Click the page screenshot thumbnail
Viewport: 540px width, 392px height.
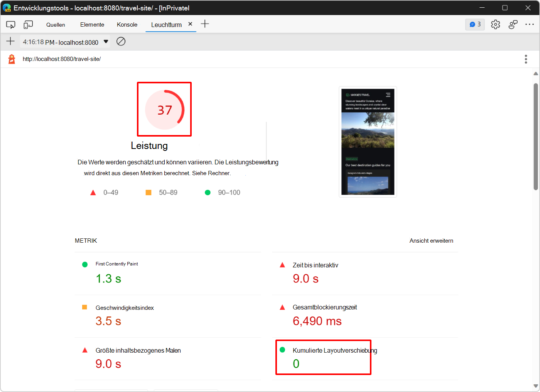point(368,142)
